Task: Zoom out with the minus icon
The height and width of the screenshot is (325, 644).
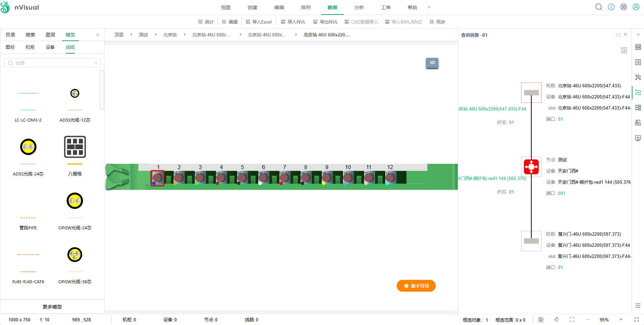Action: click(588, 320)
